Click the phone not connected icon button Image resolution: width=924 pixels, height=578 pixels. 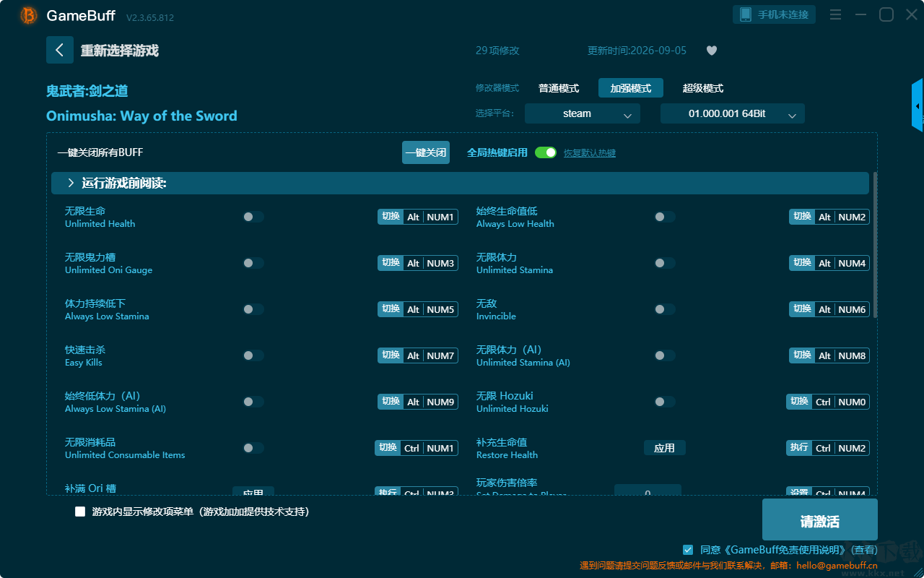coord(775,14)
